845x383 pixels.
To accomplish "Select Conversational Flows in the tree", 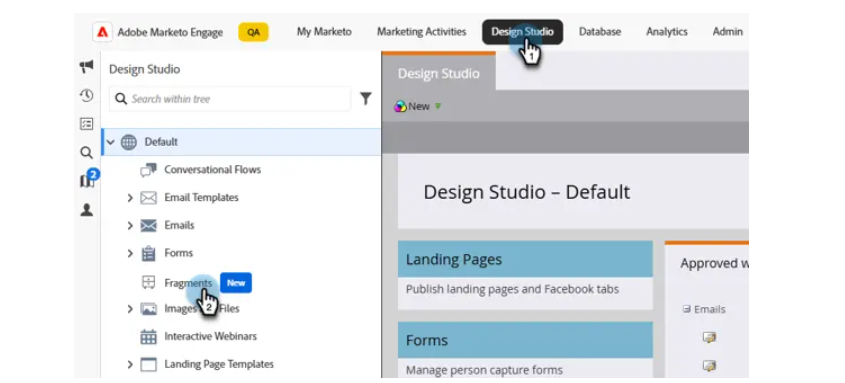I will point(212,170).
